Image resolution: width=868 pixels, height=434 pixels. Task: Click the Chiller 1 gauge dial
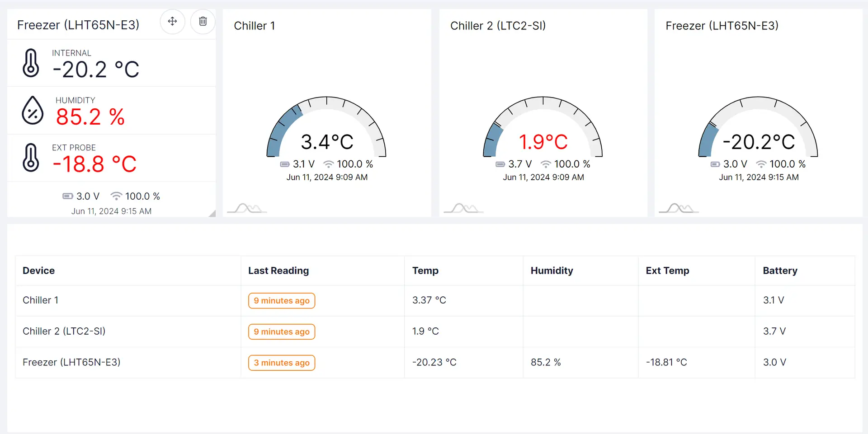pos(326,126)
